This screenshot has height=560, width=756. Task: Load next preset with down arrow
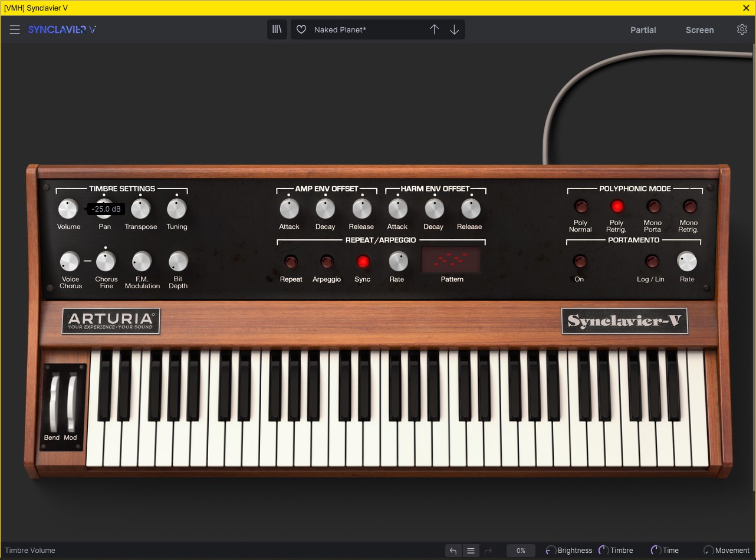[x=454, y=29]
